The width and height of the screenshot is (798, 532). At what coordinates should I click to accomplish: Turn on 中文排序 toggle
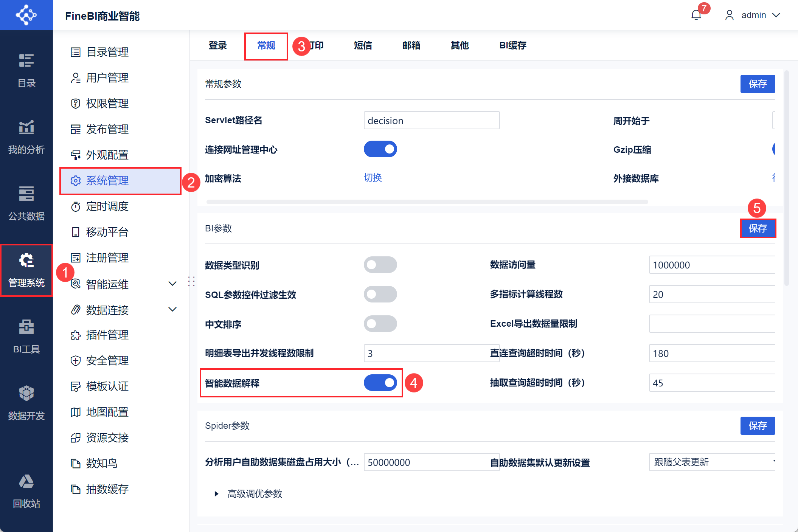click(x=380, y=324)
